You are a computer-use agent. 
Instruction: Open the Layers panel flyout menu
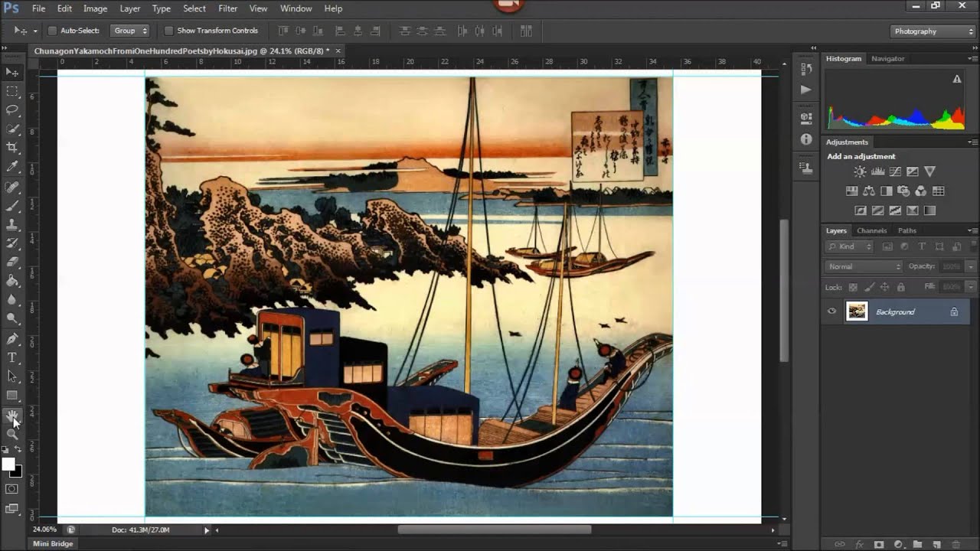972,230
